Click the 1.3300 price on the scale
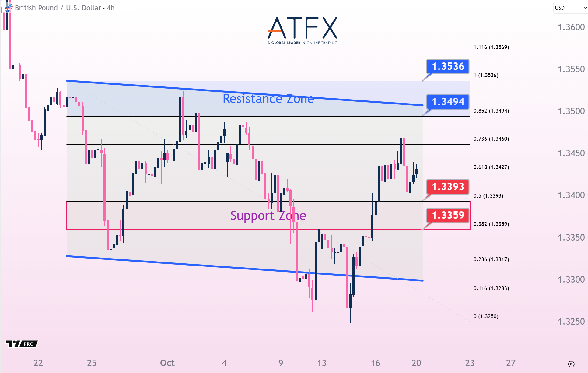This screenshot has height=373, width=588. (571, 280)
